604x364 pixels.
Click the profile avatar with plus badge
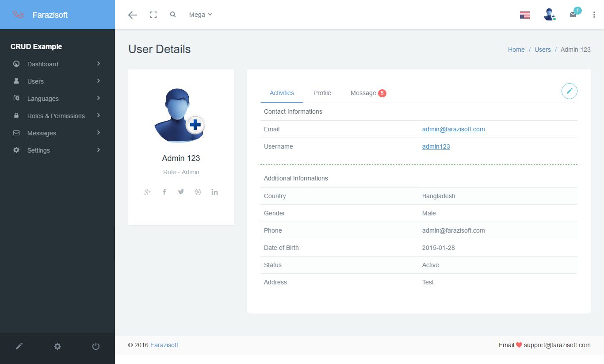(x=180, y=115)
